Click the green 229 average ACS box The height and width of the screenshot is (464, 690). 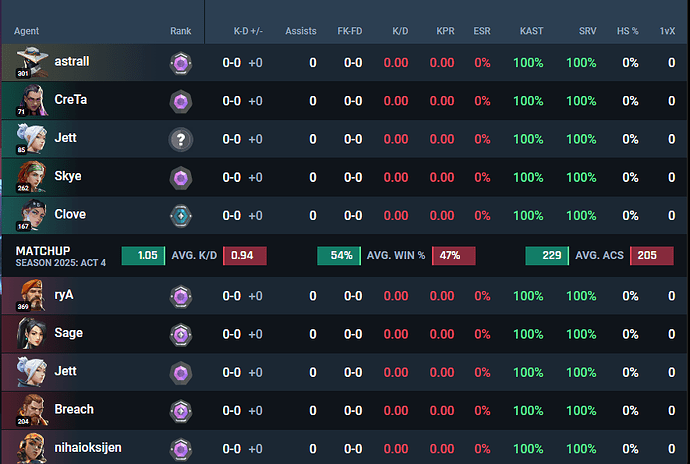(547, 256)
